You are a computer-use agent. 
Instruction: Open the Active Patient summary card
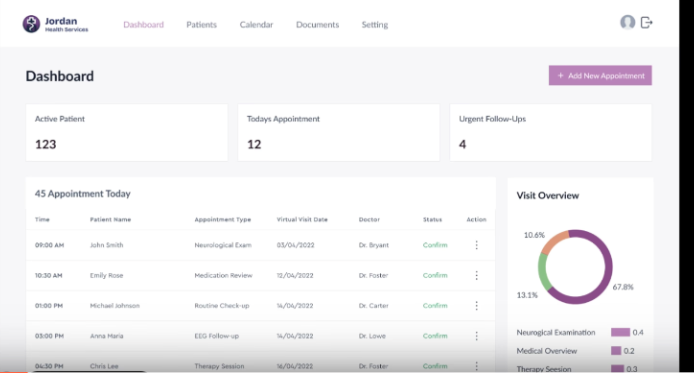tap(127, 133)
